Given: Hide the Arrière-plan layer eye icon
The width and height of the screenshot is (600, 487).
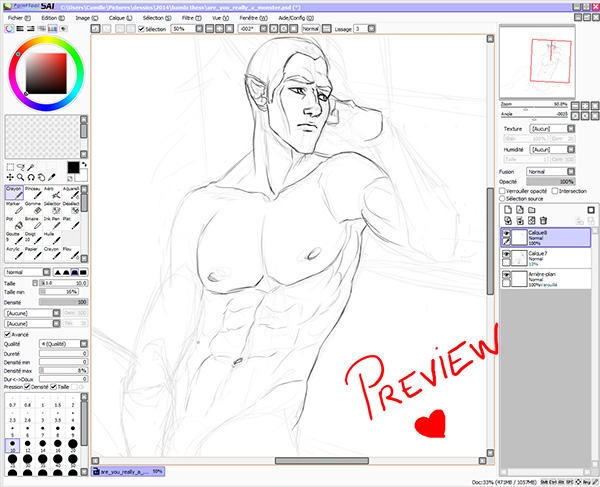Looking at the screenshot, I should [506, 275].
